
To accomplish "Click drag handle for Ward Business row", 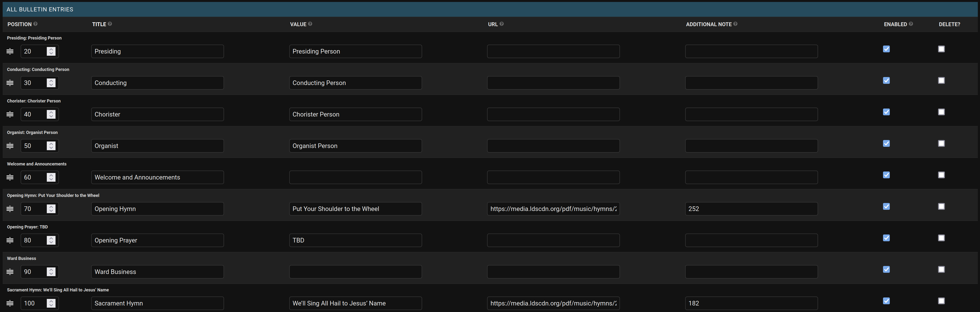I will click(x=10, y=272).
